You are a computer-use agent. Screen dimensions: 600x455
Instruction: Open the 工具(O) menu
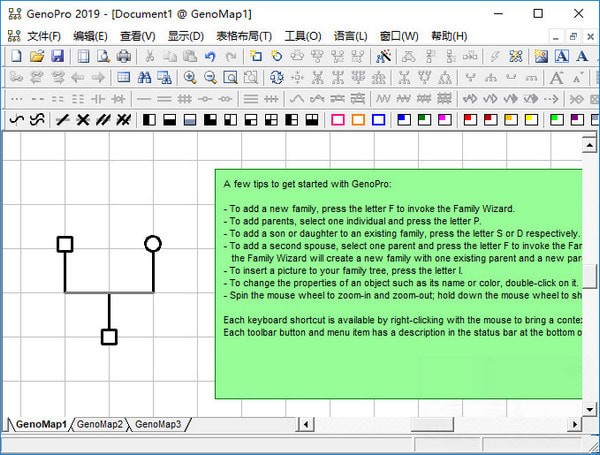302,36
